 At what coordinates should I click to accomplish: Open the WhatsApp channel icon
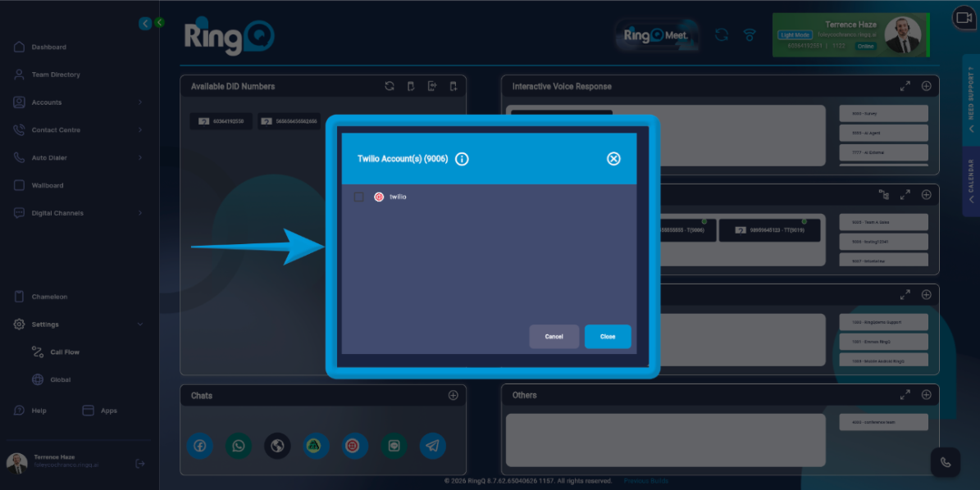[239, 446]
